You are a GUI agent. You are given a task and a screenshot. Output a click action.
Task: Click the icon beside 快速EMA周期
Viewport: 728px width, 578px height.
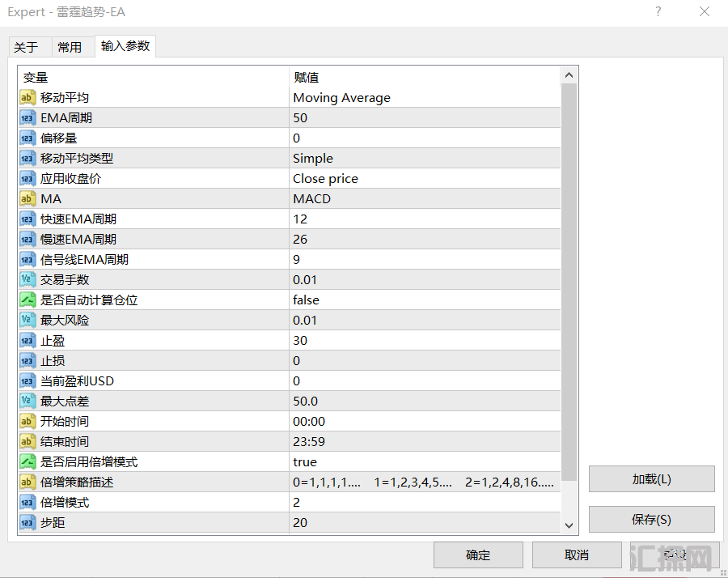point(28,219)
